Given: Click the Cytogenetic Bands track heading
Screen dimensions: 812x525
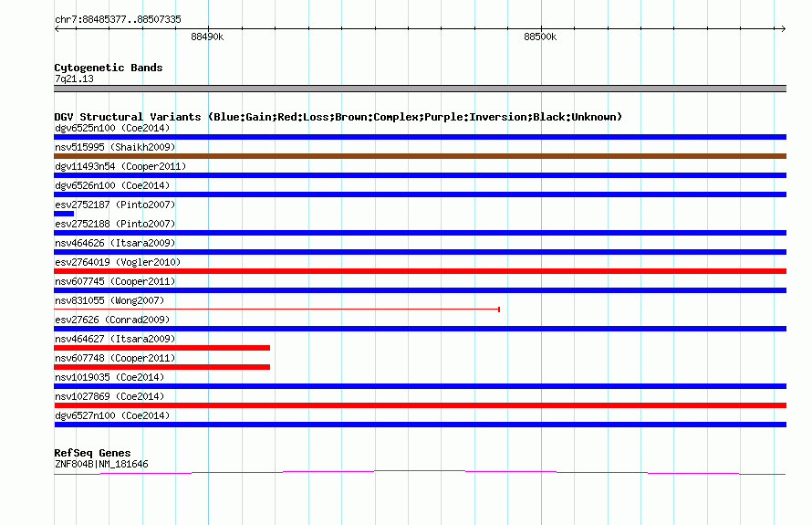Looking at the screenshot, I should pos(109,68).
